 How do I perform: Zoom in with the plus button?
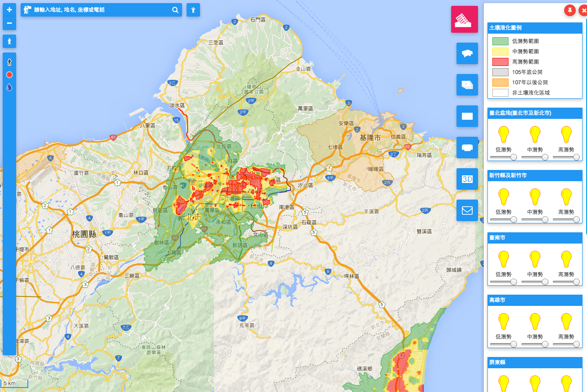9,10
